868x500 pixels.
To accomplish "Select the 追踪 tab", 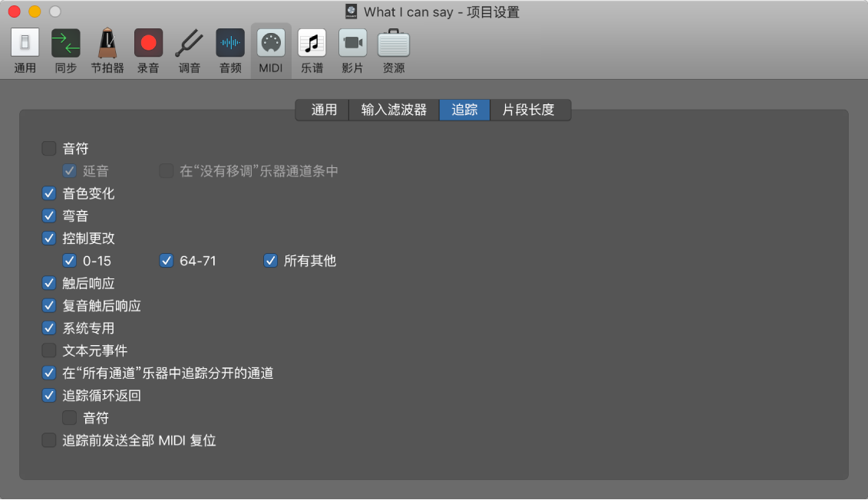I will tap(464, 110).
